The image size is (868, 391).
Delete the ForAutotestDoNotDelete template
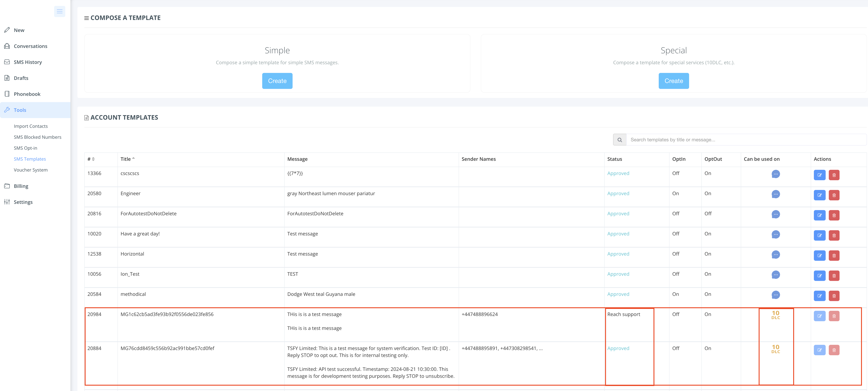(x=834, y=215)
